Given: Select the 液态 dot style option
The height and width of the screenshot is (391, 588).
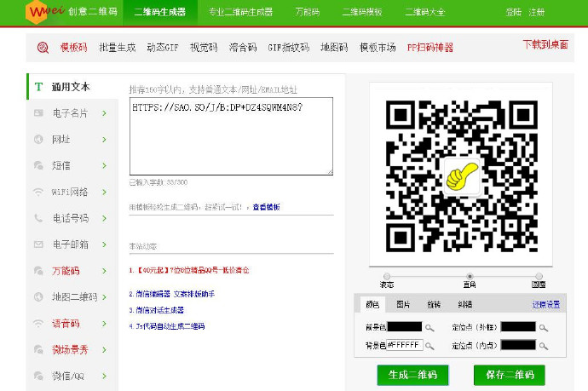Looking at the screenshot, I should pyautogui.click(x=387, y=276).
